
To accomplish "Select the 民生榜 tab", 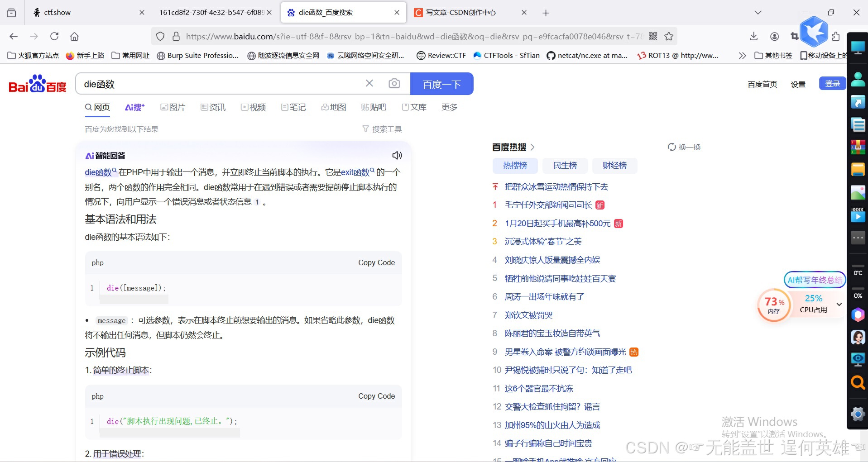I will 565,166.
